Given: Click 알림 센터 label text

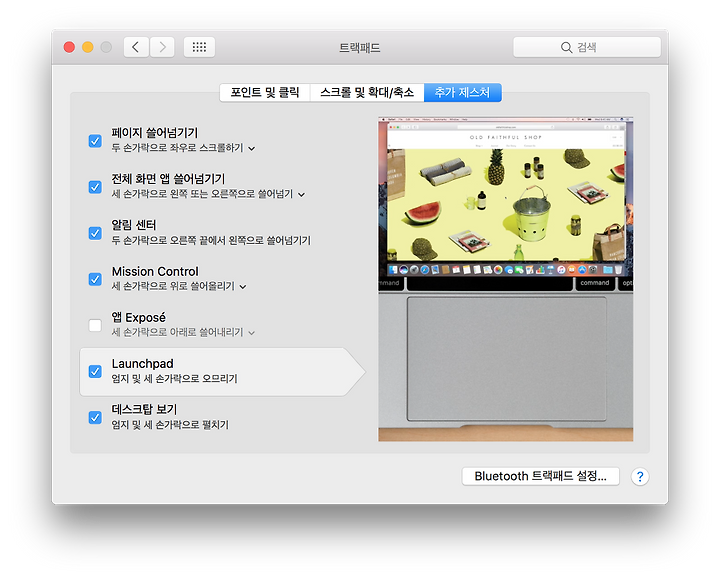Looking at the screenshot, I should tap(134, 225).
